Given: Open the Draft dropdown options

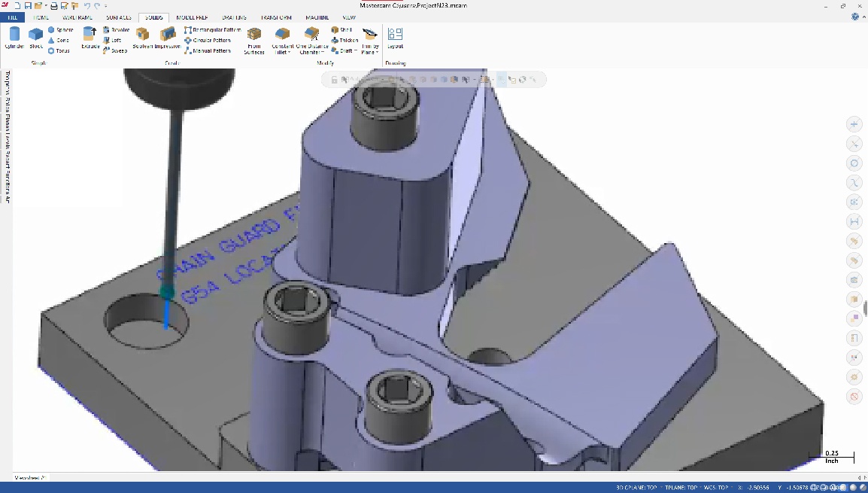Looking at the screenshot, I should [x=348, y=51].
